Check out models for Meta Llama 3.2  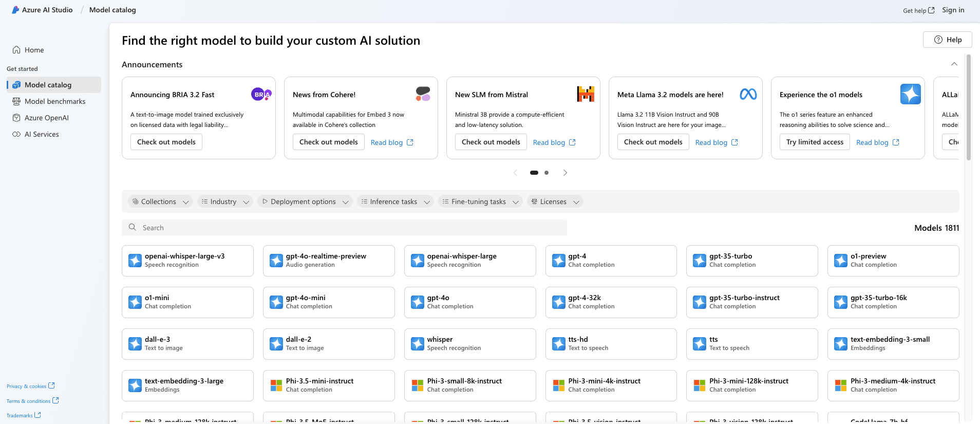pos(653,142)
